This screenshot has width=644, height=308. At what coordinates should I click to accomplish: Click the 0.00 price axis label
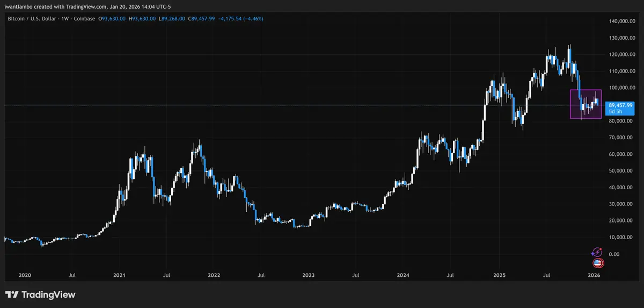pyautogui.click(x=614, y=254)
